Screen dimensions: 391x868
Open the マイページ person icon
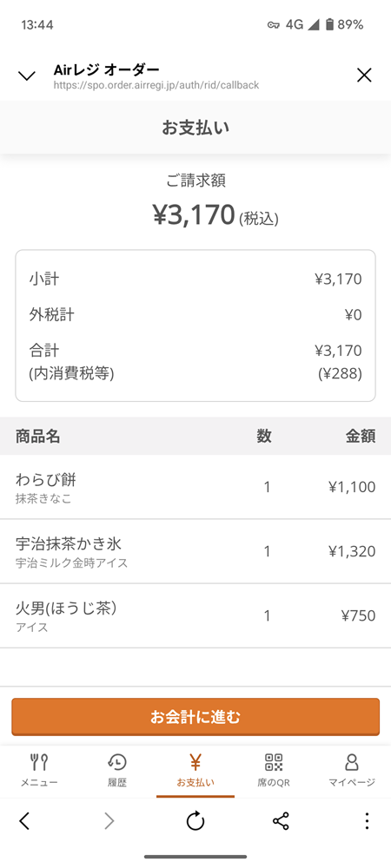[x=352, y=762]
